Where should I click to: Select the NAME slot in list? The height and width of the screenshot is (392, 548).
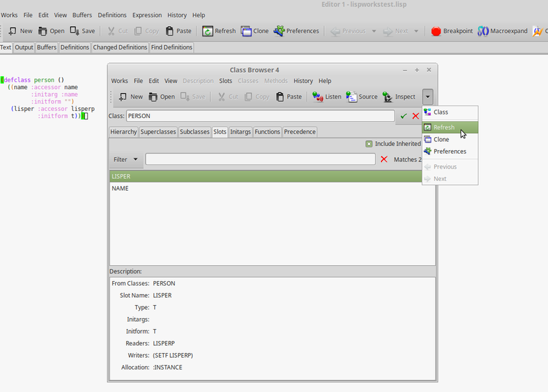pos(121,188)
